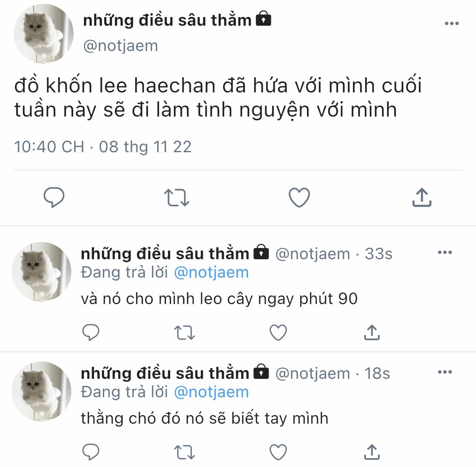Share the 'leo cây ngay phút 90' tweet
The image size is (476, 467).
(x=372, y=332)
